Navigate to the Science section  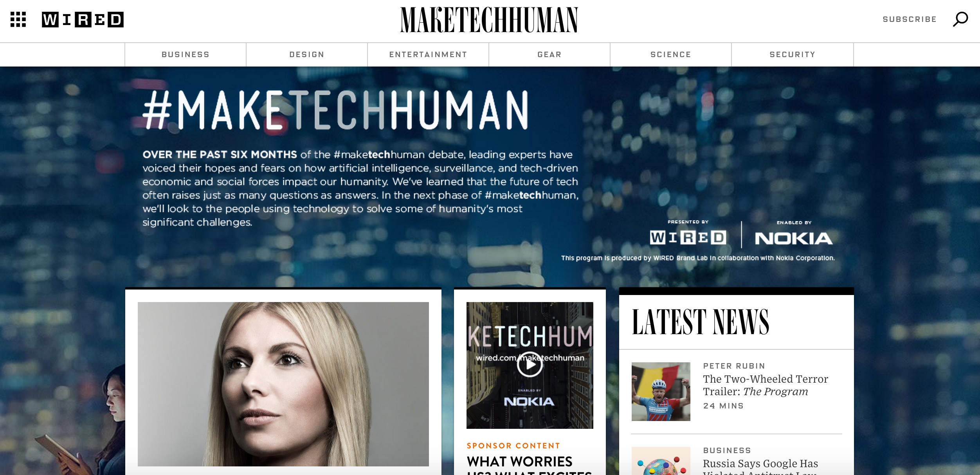point(671,54)
